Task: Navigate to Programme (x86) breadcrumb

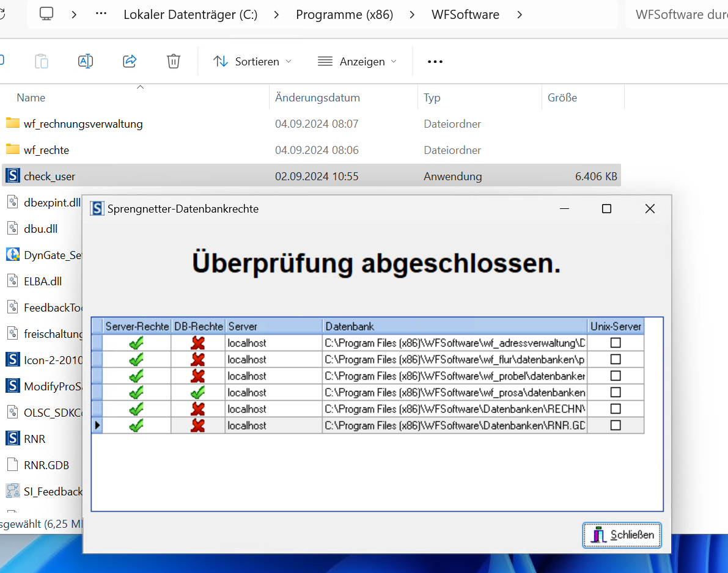Action: [345, 15]
